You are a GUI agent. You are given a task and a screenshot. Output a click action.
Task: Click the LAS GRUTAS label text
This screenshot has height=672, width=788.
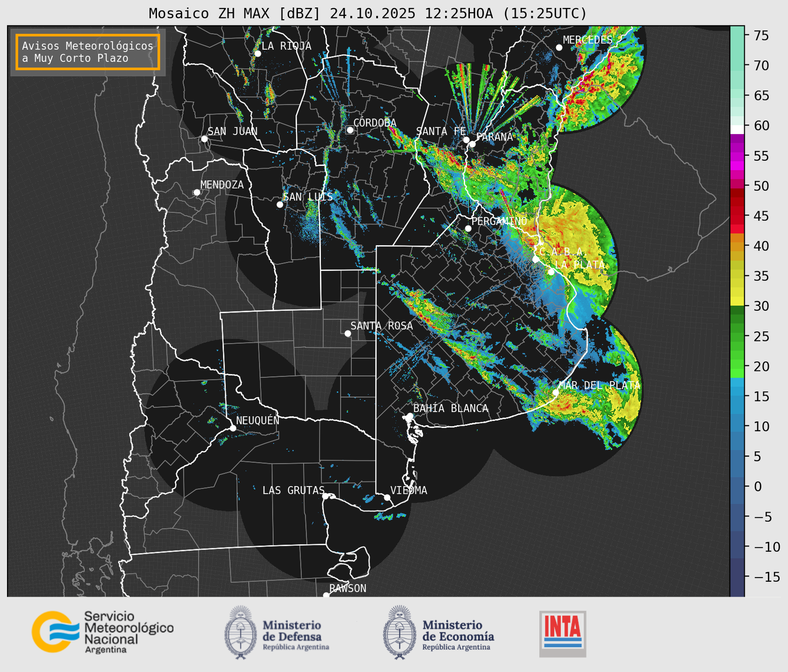tap(293, 490)
